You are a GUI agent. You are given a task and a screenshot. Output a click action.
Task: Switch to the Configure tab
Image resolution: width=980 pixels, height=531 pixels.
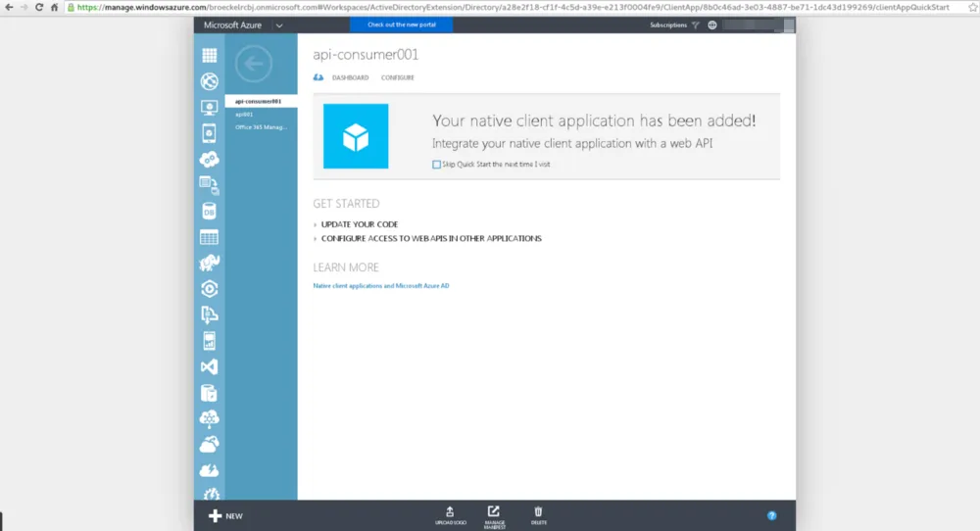click(398, 77)
